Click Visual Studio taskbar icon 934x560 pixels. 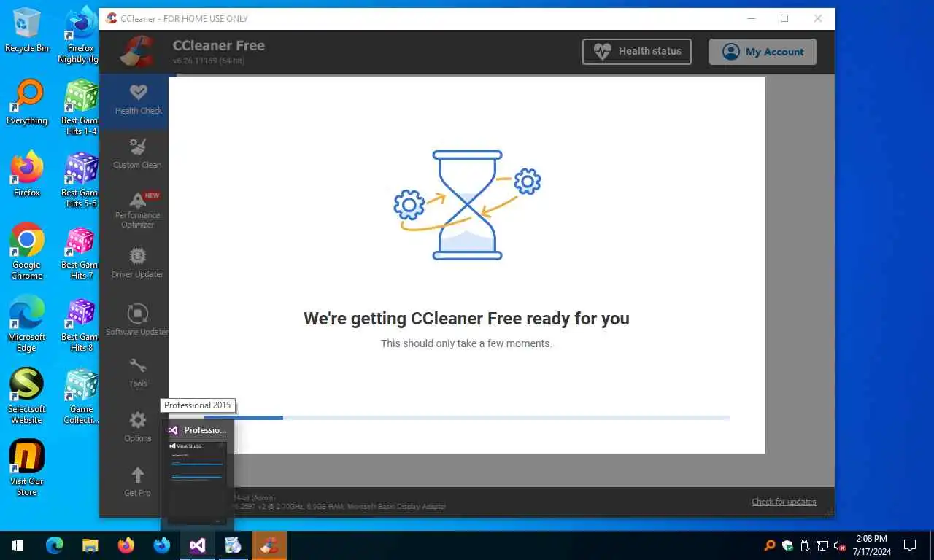click(x=197, y=545)
